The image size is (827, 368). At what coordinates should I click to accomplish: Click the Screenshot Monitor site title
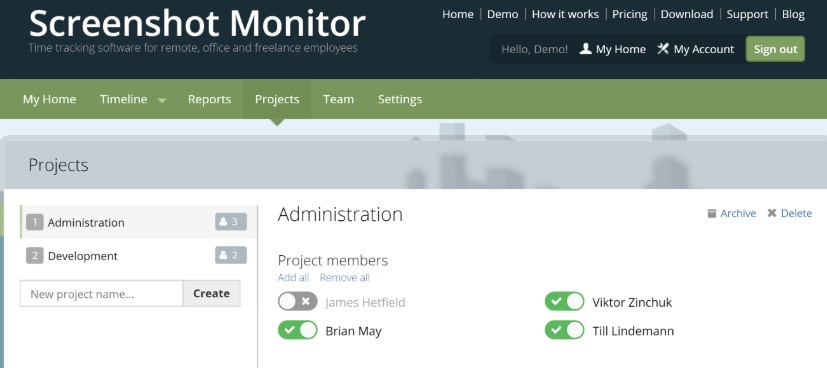point(197,23)
